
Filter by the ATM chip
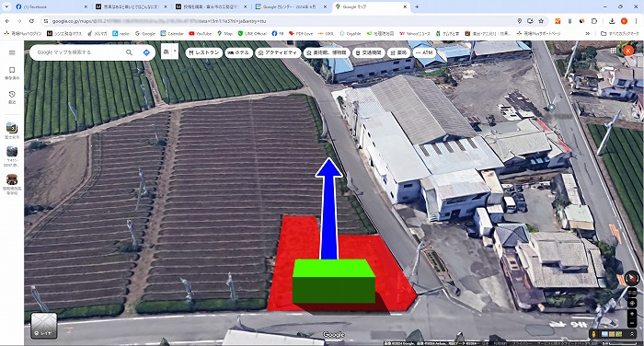pos(424,52)
